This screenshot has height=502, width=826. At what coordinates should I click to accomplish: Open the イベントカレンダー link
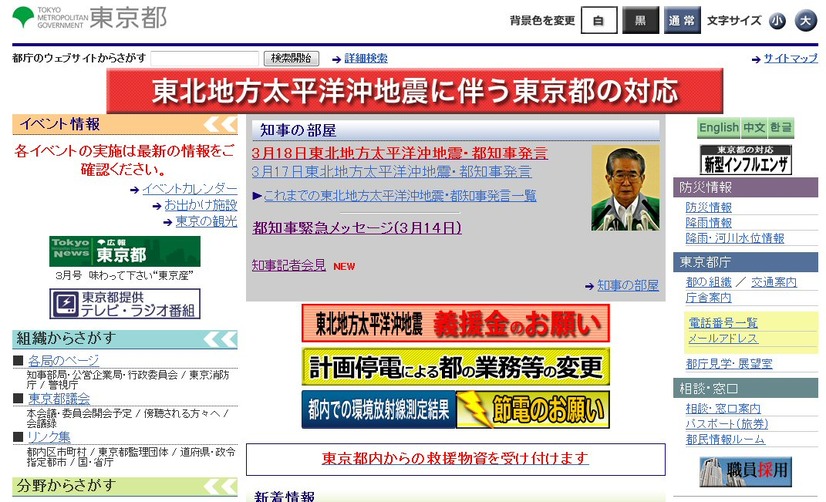(x=190, y=189)
